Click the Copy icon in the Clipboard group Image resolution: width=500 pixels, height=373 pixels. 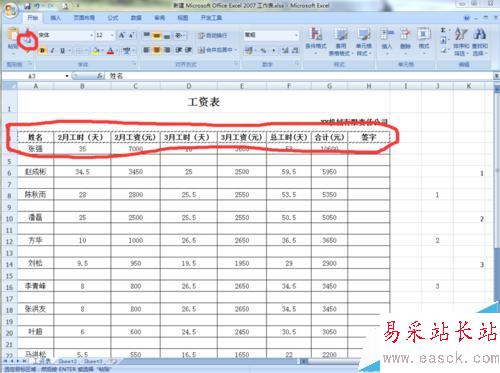tap(28, 41)
